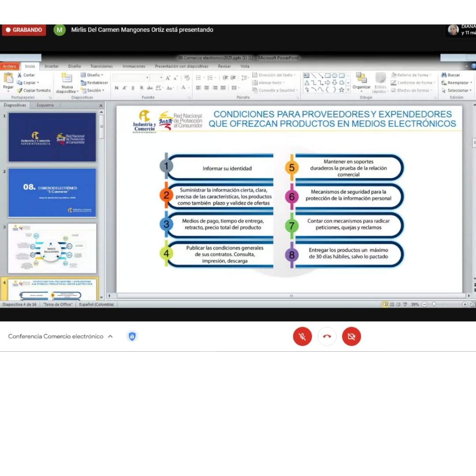Switch to Normal view in status bar

385,304
